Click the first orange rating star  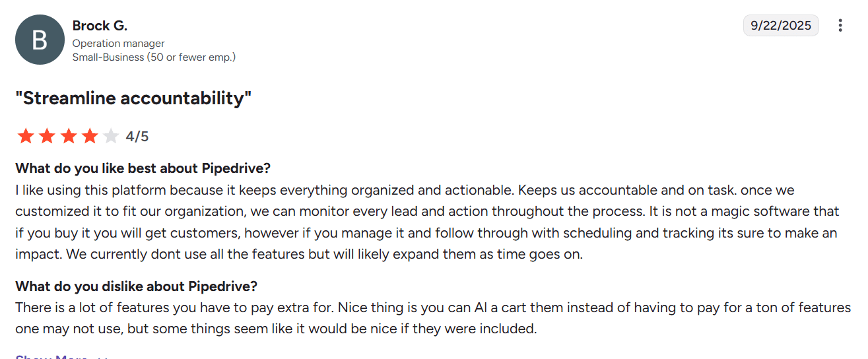click(26, 137)
